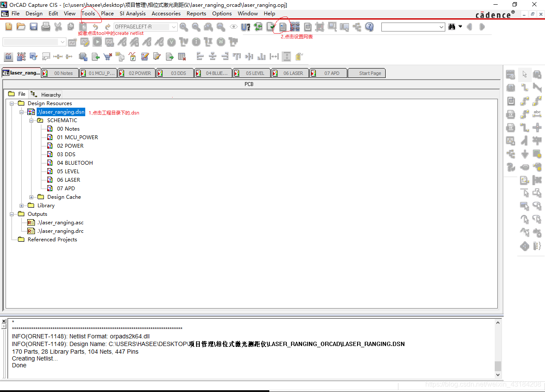
Task: Collapse the laser_ranging.dsn node
Action: pos(21,112)
